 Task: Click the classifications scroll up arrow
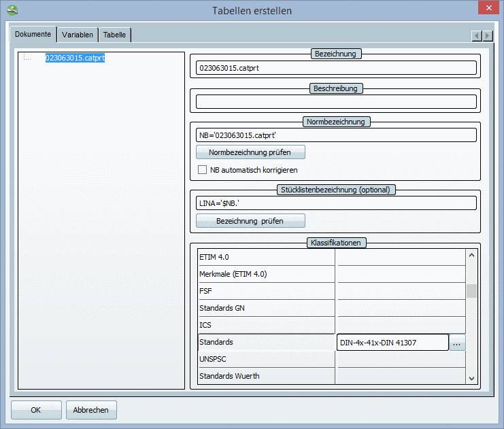coord(471,255)
